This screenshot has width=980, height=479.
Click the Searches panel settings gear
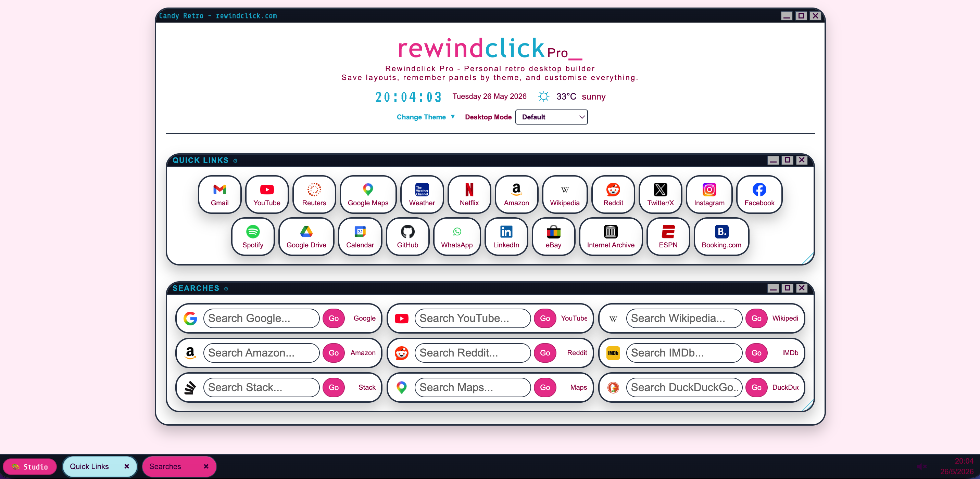click(x=226, y=289)
